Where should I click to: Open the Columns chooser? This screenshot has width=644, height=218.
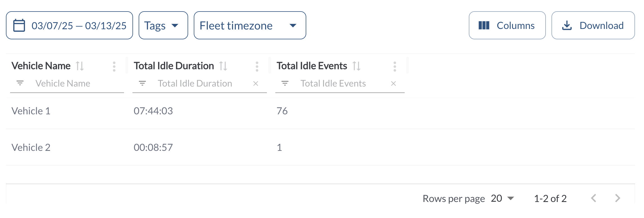click(x=507, y=25)
